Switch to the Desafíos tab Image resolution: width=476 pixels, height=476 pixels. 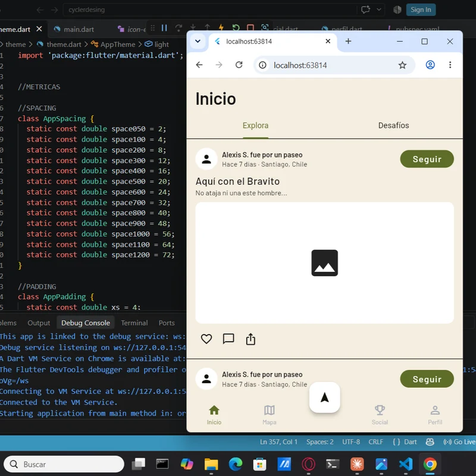click(x=394, y=126)
